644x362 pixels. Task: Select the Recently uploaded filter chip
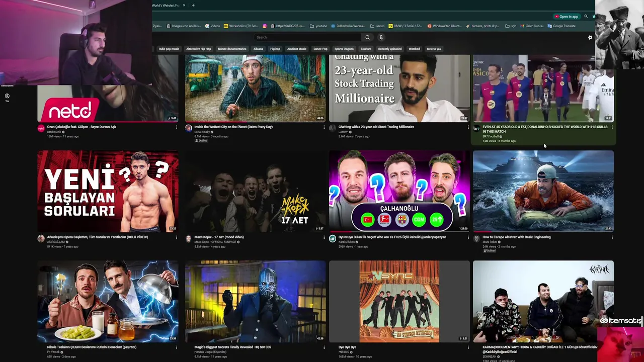[390, 49]
